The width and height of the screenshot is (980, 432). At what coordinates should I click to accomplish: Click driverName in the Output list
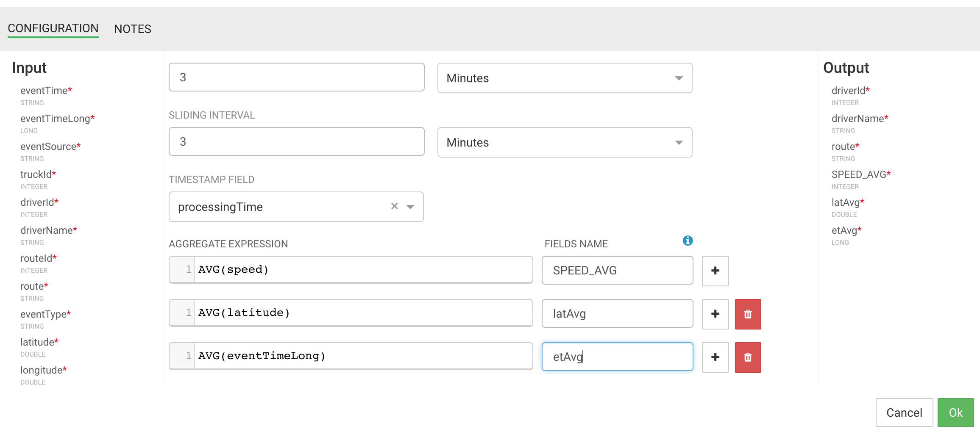(x=860, y=119)
